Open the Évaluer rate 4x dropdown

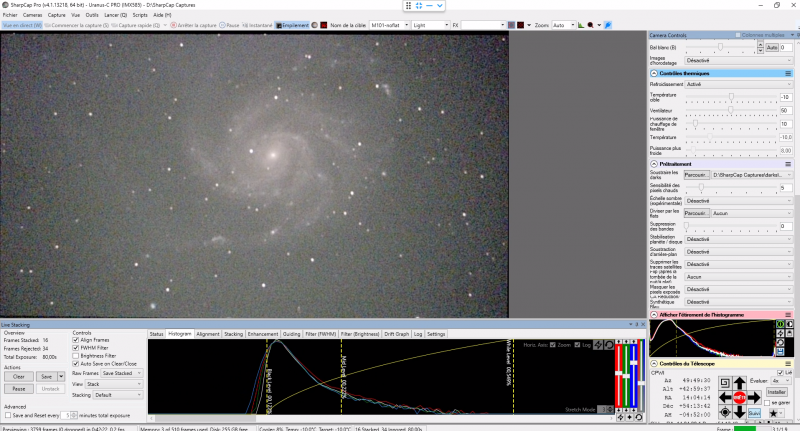(x=781, y=381)
